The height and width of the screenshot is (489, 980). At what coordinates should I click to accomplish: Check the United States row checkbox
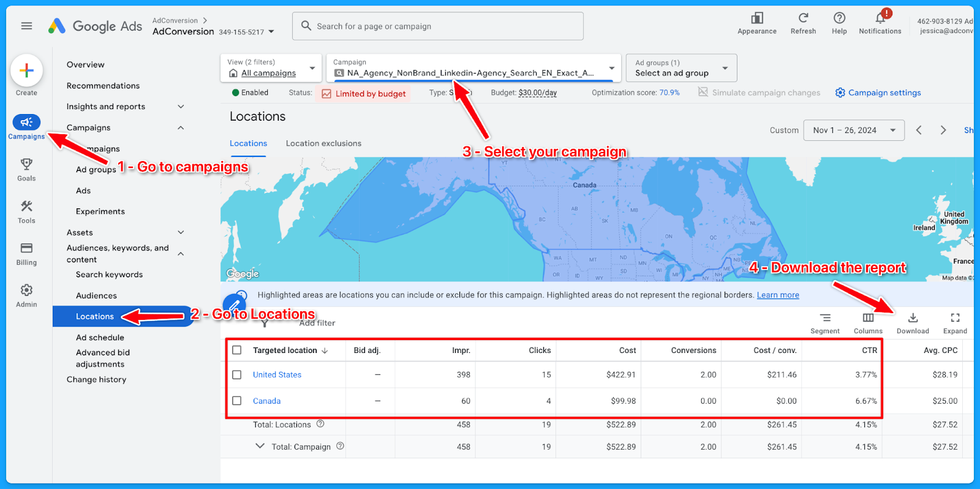(x=237, y=374)
